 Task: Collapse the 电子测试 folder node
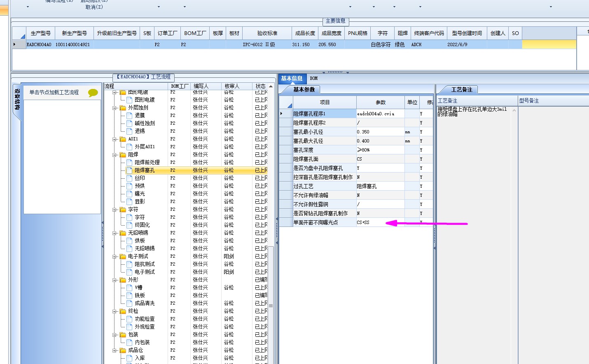tap(115, 257)
